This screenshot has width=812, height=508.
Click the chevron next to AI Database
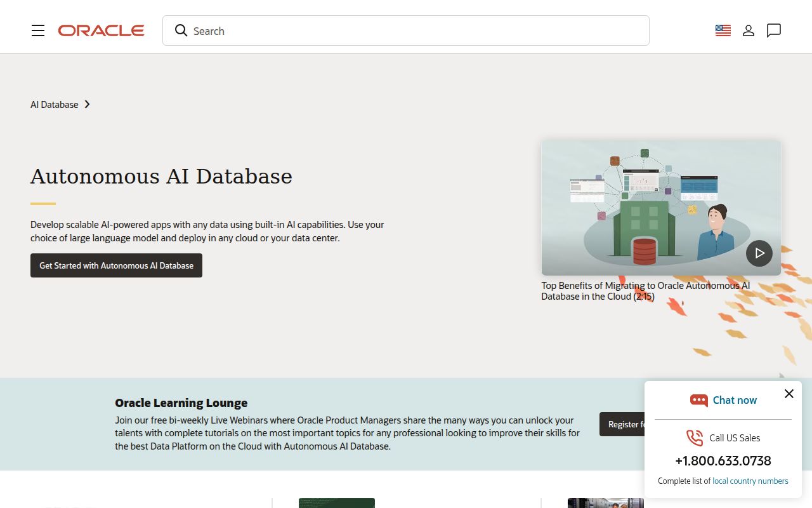[88, 104]
